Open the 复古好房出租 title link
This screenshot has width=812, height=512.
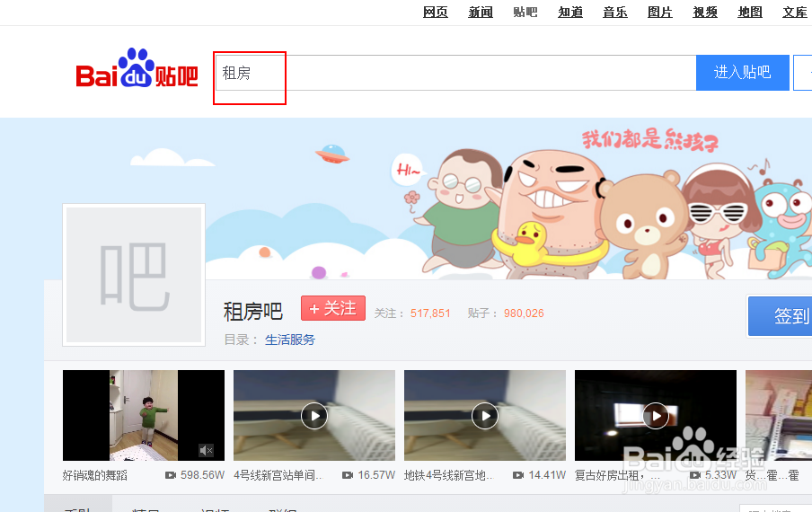(x=617, y=475)
